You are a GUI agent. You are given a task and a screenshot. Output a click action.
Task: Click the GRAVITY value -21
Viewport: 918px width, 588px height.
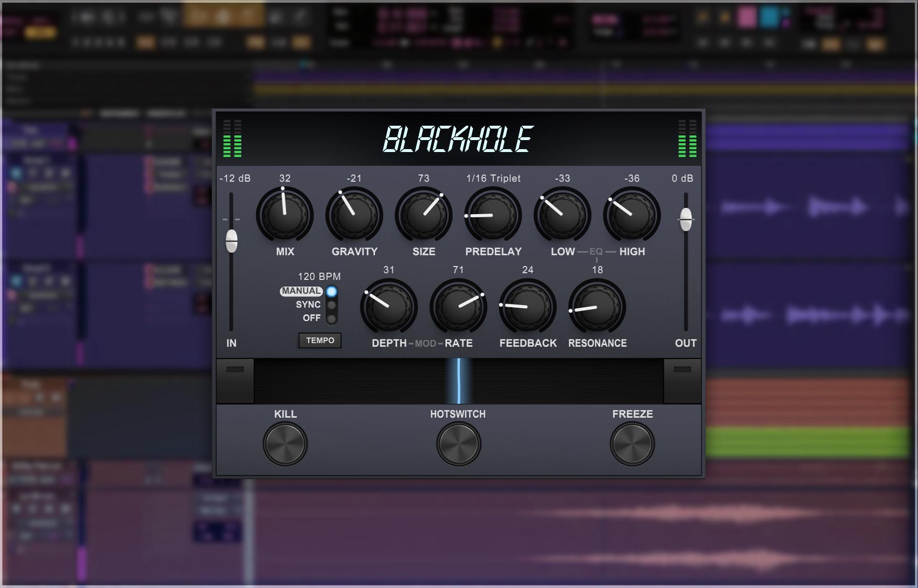click(x=354, y=178)
